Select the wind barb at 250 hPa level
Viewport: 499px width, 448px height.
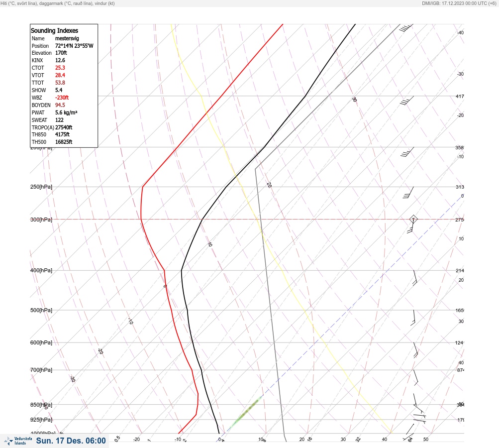408,192
